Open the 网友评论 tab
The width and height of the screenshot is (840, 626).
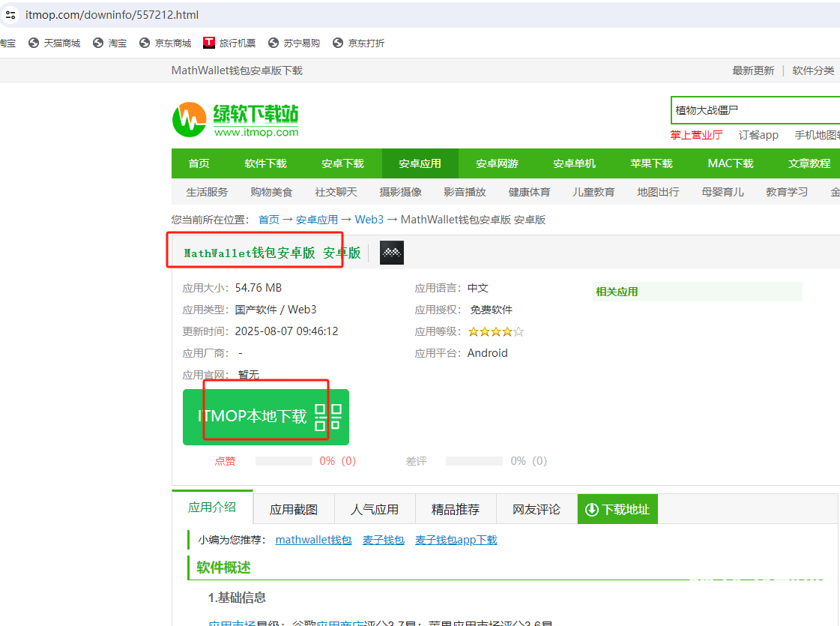click(537, 510)
